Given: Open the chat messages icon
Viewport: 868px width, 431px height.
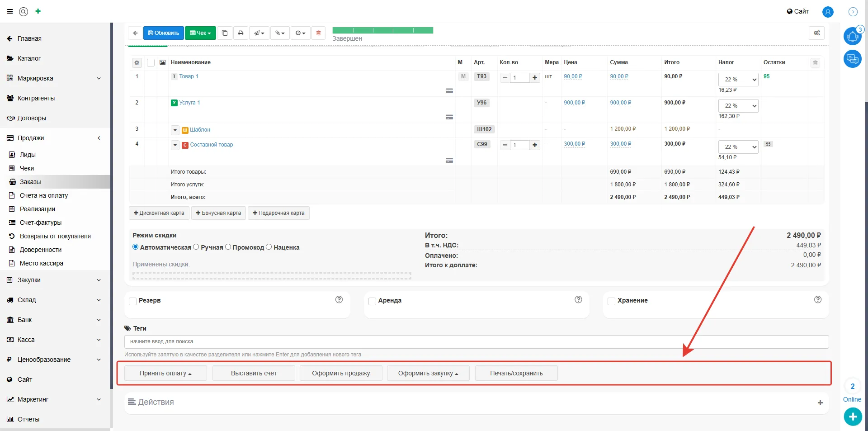Looking at the screenshot, I should (x=852, y=59).
